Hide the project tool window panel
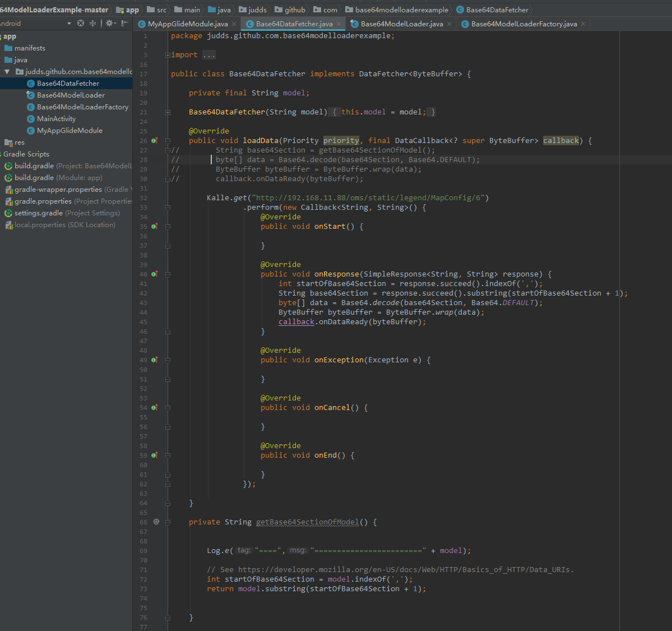 [x=124, y=24]
